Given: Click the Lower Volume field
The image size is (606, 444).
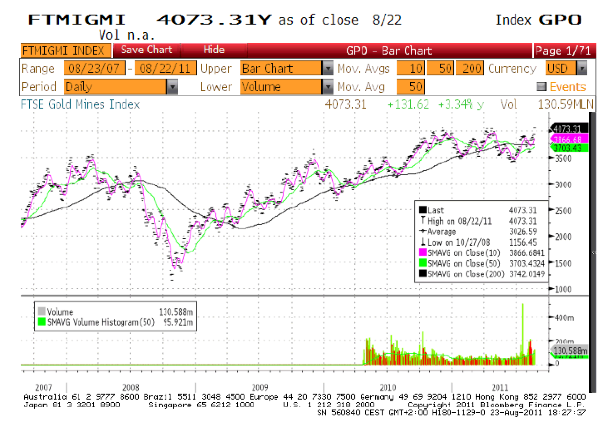Looking at the screenshot, I should pos(281,87).
